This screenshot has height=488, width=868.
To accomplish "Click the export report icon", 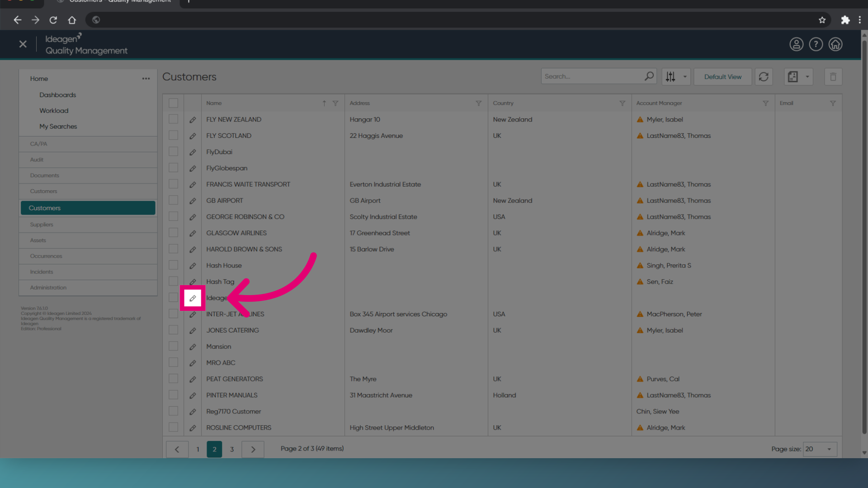I will click(793, 77).
